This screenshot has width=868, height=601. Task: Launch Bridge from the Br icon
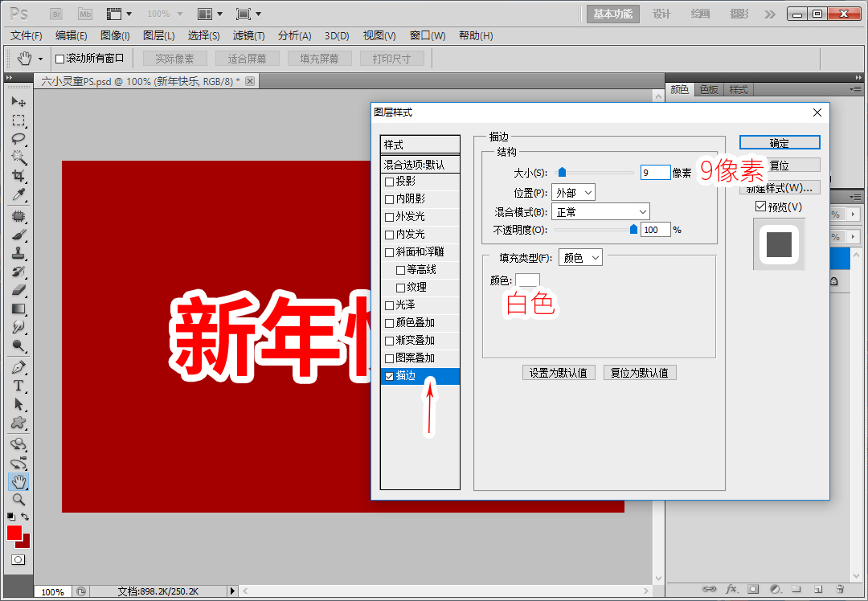pos(56,14)
